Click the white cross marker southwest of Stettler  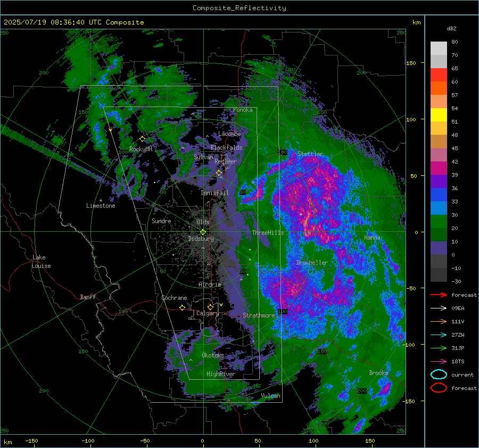(x=301, y=214)
